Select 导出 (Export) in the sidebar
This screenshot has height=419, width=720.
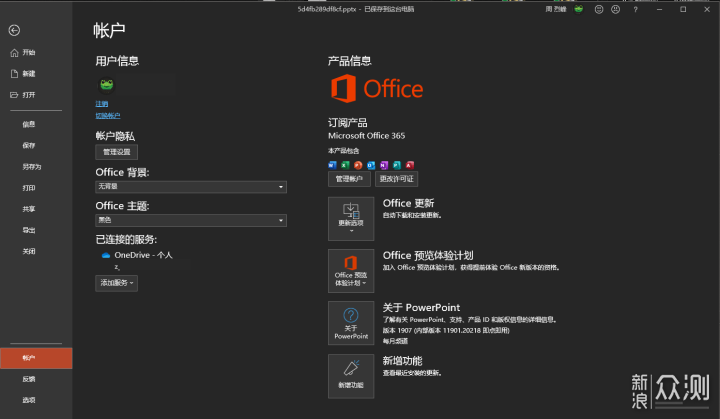pyautogui.click(x=29, y=230)
